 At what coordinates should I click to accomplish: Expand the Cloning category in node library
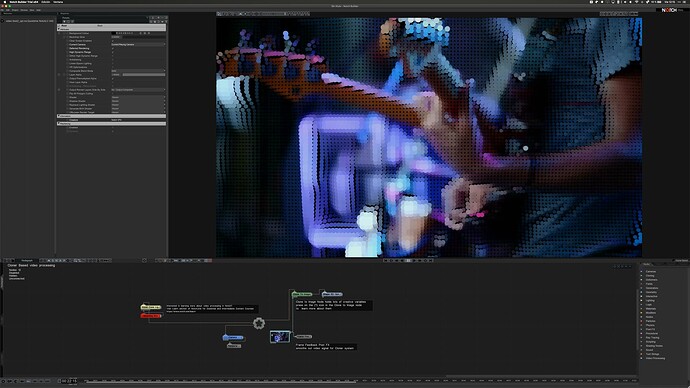(x=641, y=275)
